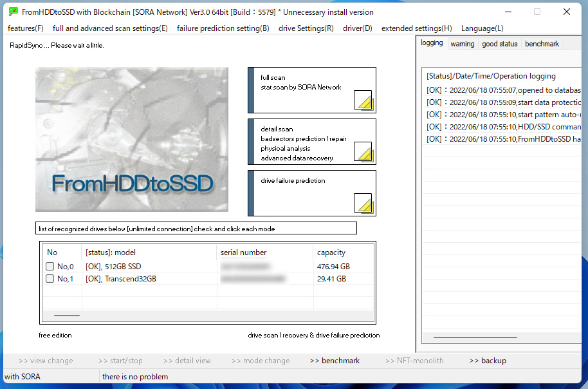Click log entry HDD/SSD command at 07:55:10

click(503, 126)
